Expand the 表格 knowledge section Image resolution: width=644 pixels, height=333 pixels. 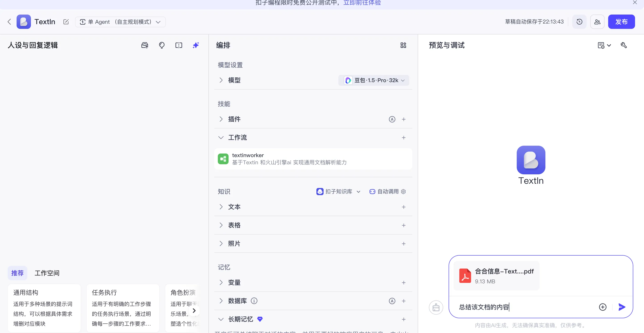pos(221,225)
